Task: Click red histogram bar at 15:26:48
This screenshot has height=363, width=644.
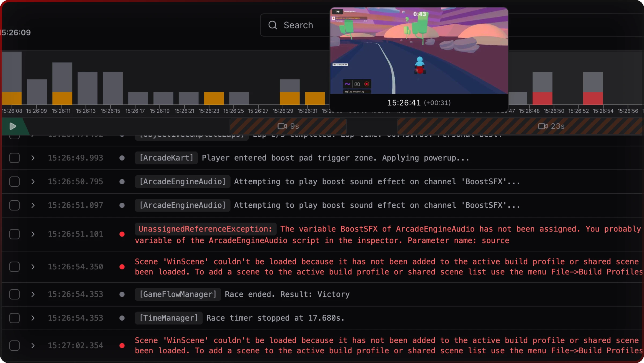Action: tap(542, 98)
